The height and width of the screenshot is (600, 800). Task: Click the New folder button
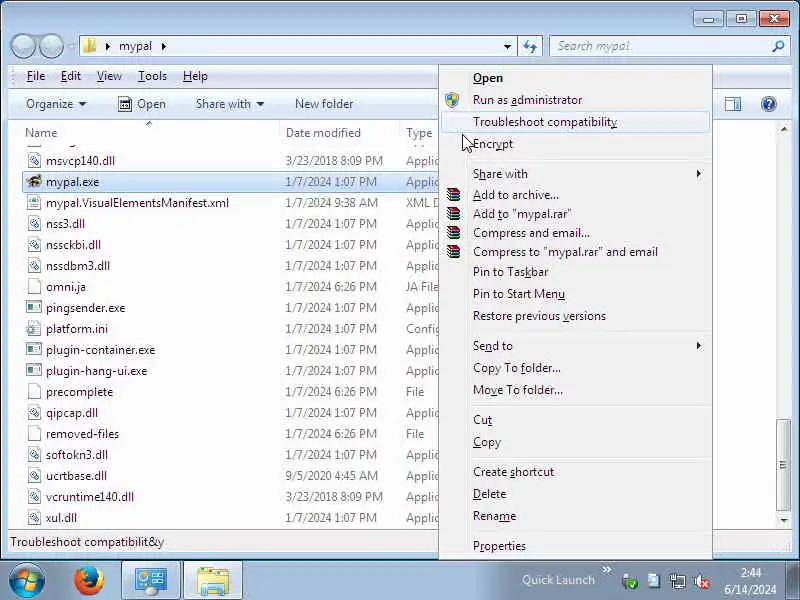tap(324, 104)
